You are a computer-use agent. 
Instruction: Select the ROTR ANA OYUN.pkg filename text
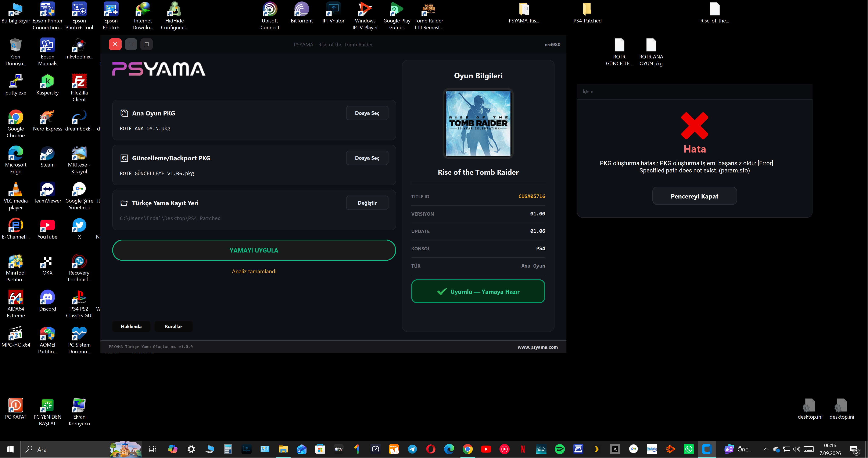(145, 129)
